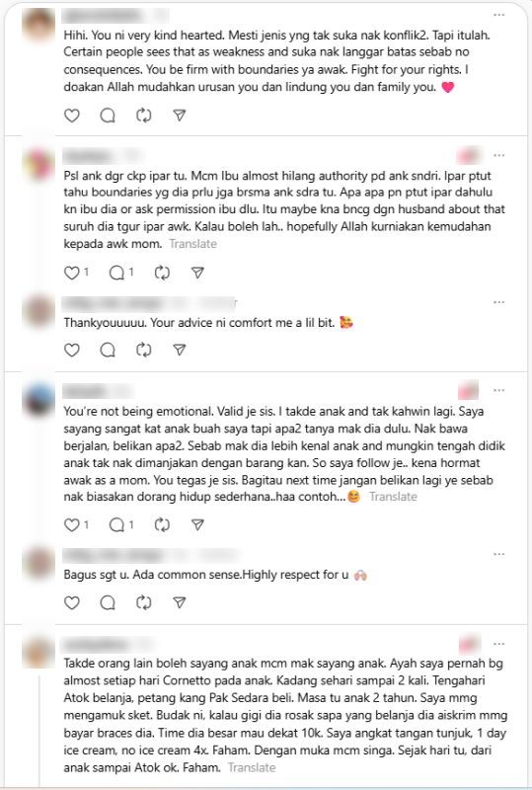Image resolution: width=532 pixels, height=790 pixels.
Task: Repost the 'Psl ank dgr ckp ipar' comment
Action: [162, 273]
